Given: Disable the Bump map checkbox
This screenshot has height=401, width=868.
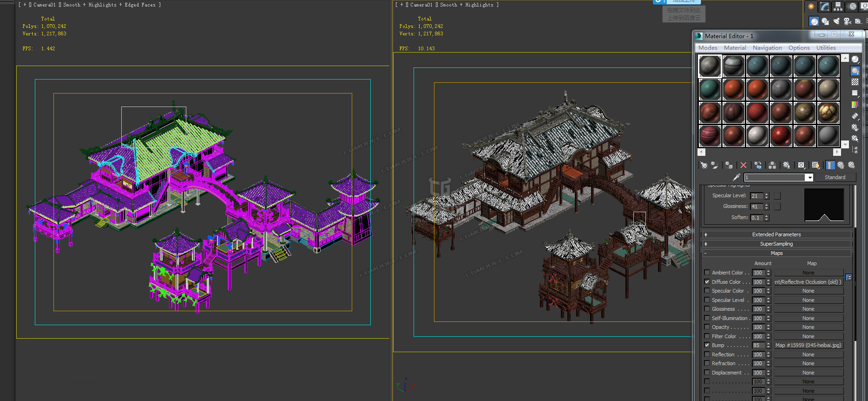Looking at the screenshot, I should 707,345.
